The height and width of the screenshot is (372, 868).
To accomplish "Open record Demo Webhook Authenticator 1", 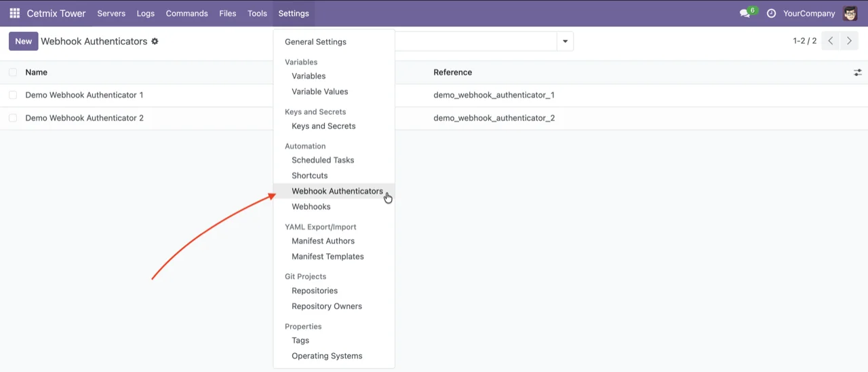I will coord(84,95).
